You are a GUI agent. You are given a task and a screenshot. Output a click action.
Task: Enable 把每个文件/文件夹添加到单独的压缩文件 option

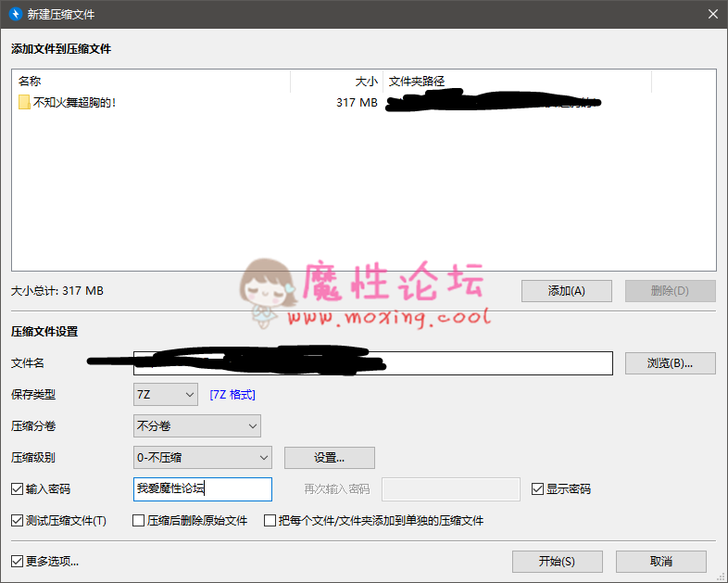270,521
